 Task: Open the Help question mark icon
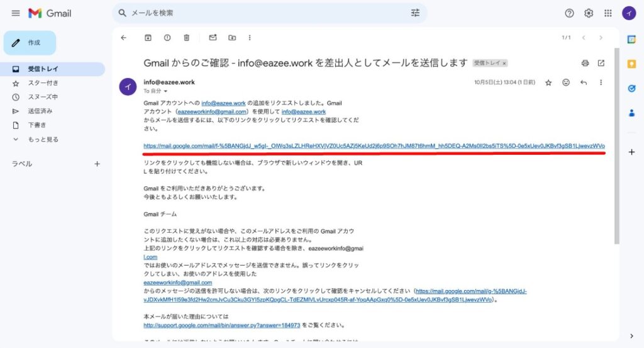[569, 13]
